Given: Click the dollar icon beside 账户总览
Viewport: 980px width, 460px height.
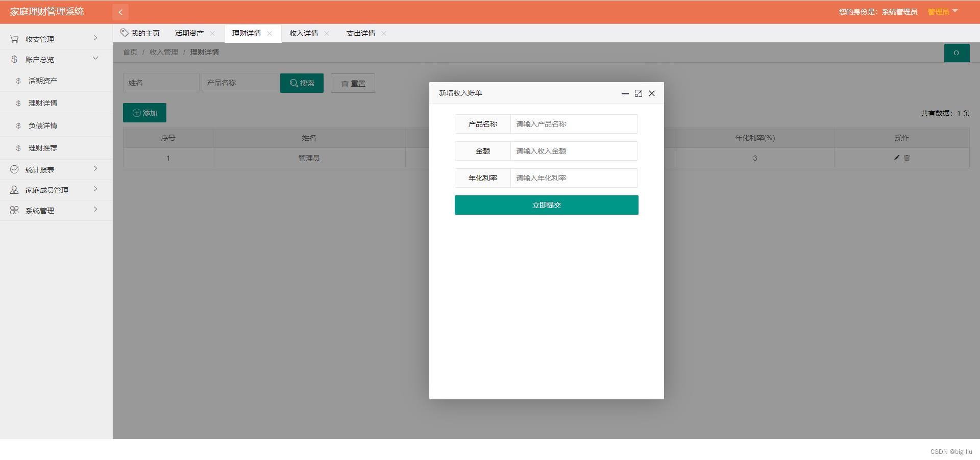Looking at the screenshot, I should (x=14, y=59).
